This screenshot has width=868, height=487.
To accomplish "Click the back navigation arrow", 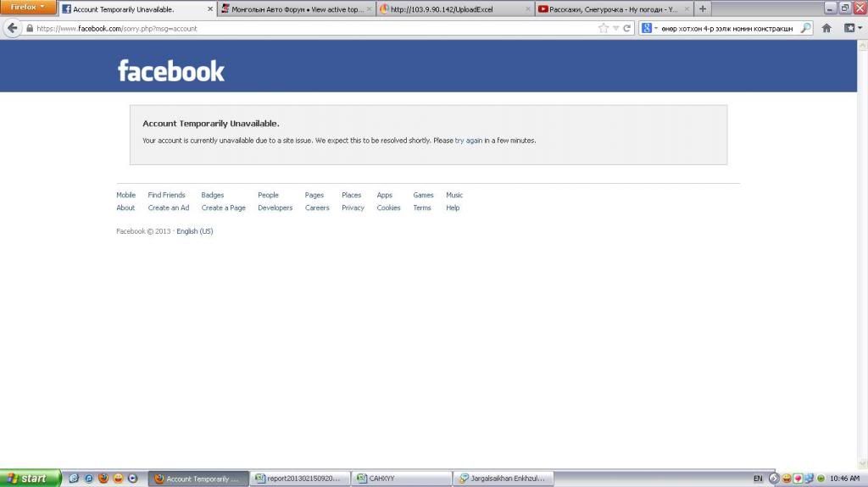I will [x=12, y=28].
